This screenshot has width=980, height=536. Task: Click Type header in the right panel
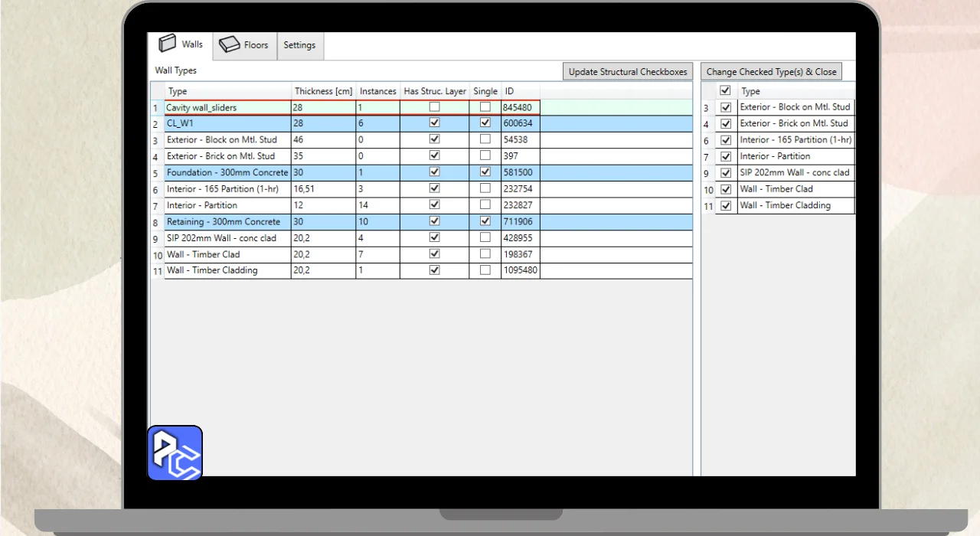(796, 91)
